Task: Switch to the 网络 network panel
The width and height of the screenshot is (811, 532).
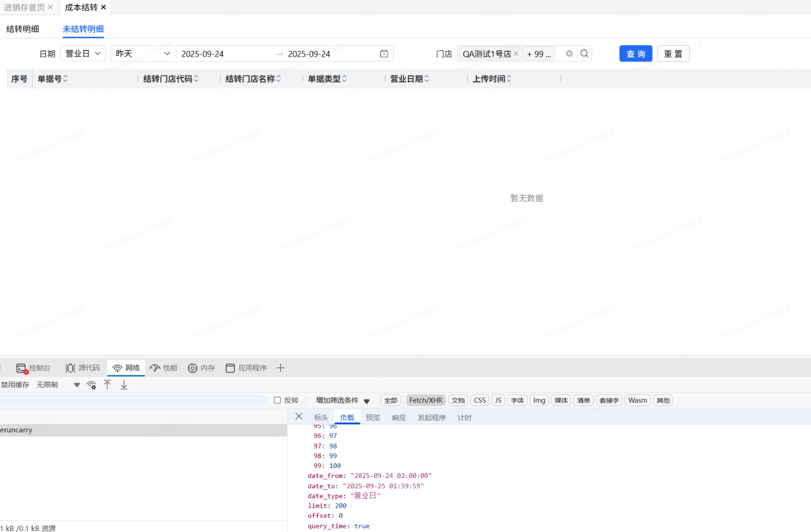Action: click(x=126, y=368)
